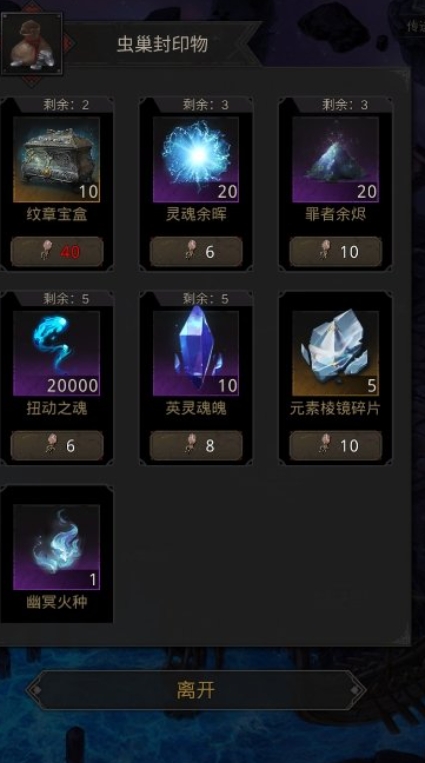
Task: Buy 元素棱镜碎片 for 10 currency
Action: pyautogui.click(x=336, y=445)
